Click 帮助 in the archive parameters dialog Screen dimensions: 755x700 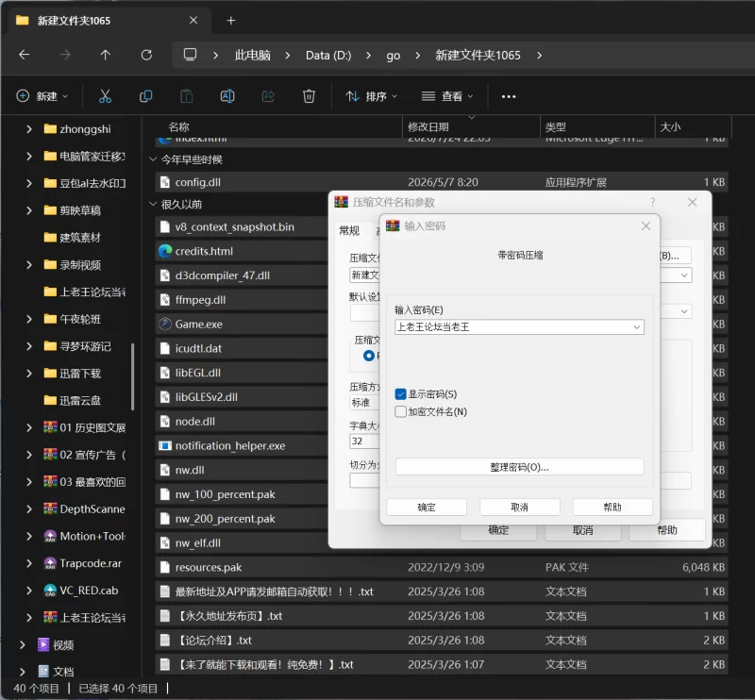point(667,530)
